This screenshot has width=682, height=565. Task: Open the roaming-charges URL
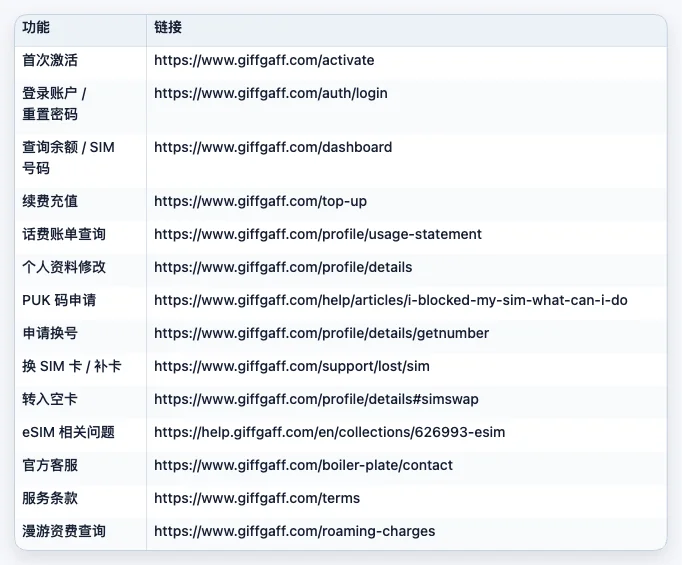pos(294,531)
